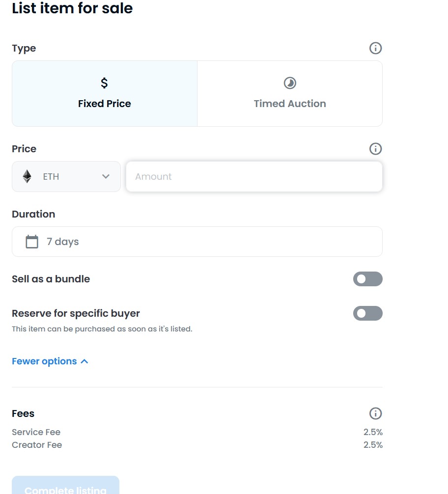Image resolution: width=448 pixels, height=494 pixels.
Task: Click the Fewer options link text
Action: (44, 361)
